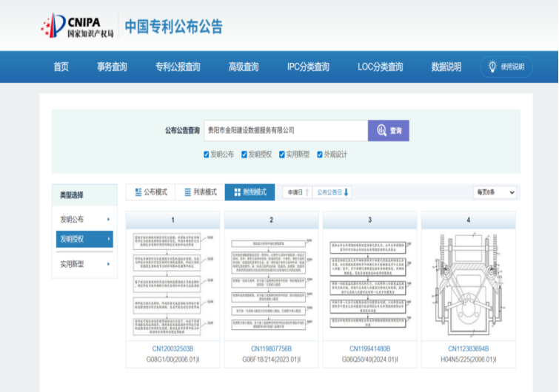Screen dimensions: 559x392
Task: Uncheck the 发明公布 checkbox
Action: click(207, 155)
